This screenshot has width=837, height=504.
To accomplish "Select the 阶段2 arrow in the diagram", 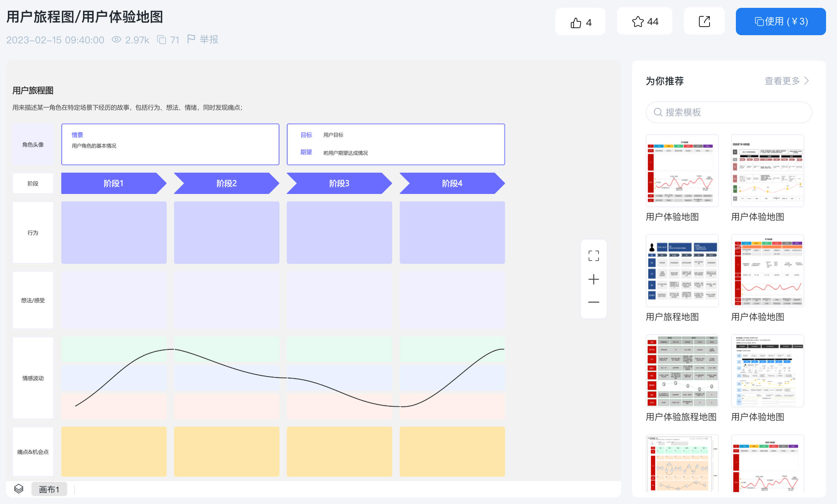I will (x=227, y=183).
